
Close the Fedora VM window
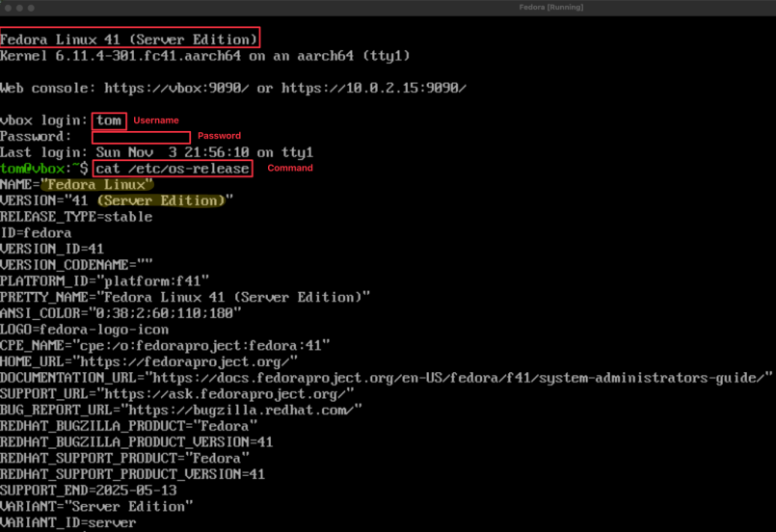(x=8, y=8)
